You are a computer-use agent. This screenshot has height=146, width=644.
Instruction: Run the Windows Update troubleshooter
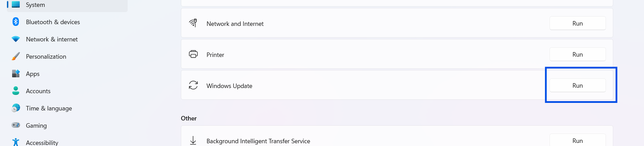click(x=577, y=86)
